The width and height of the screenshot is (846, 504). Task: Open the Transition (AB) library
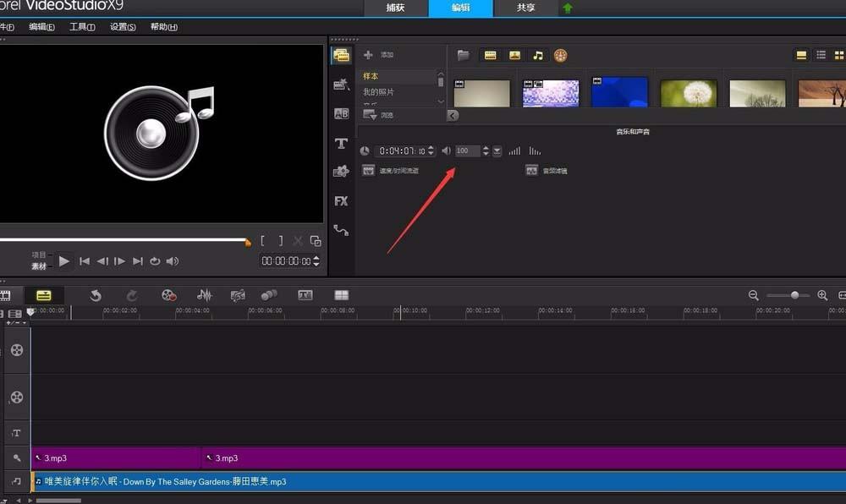pyautogui.click(x=341, y=113)
